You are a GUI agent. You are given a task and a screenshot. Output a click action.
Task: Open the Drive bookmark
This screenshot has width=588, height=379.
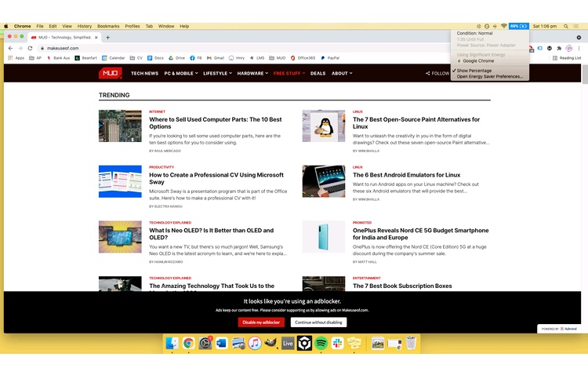click(176, 58)
